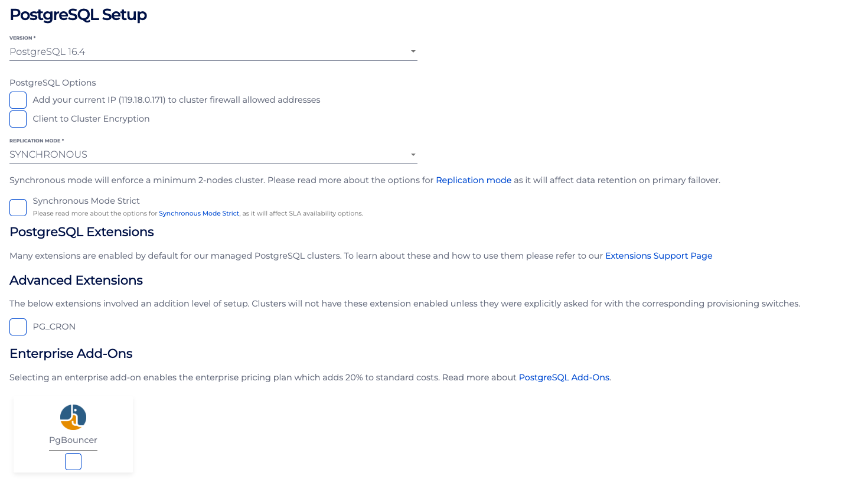Screen dimensions: 868x479
Task: Follow the Synchronous Mode Strict link
Action: [x=199, y=213]
